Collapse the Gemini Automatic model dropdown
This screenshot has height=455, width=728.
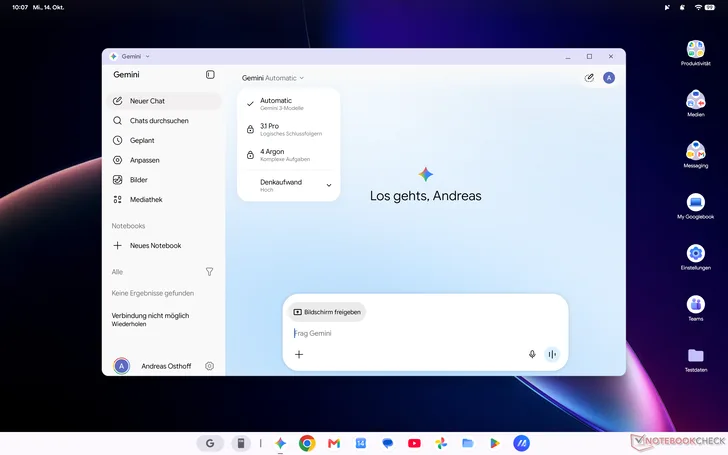point(273,78)
